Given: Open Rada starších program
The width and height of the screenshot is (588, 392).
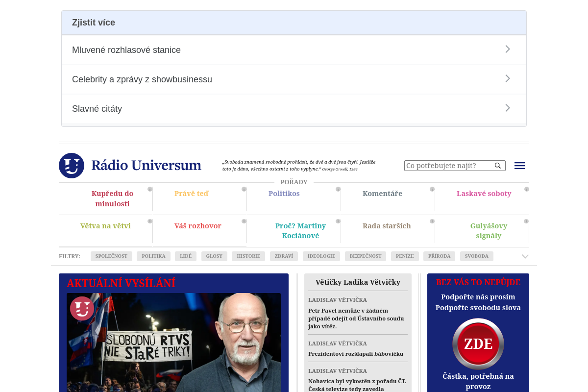Looking at the screenshot, I should [387, 226].
